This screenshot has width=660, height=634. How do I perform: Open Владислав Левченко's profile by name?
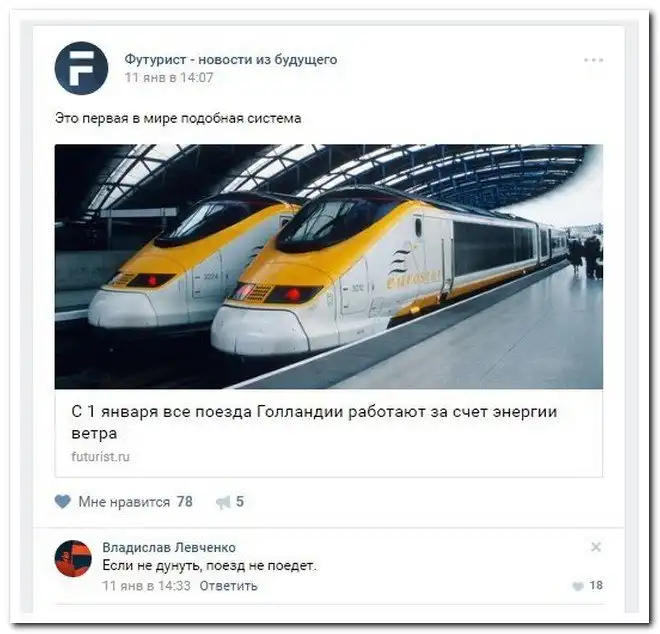click(169, 547)
